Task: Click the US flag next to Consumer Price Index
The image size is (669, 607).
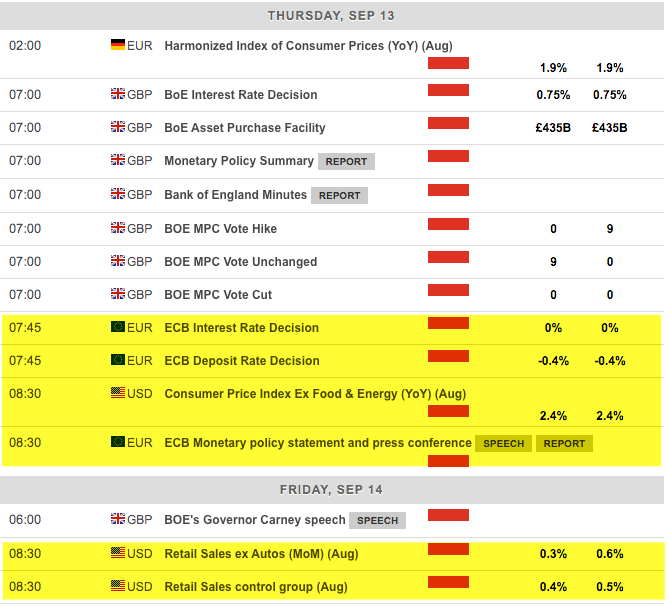Action: [x=117, y=393]
